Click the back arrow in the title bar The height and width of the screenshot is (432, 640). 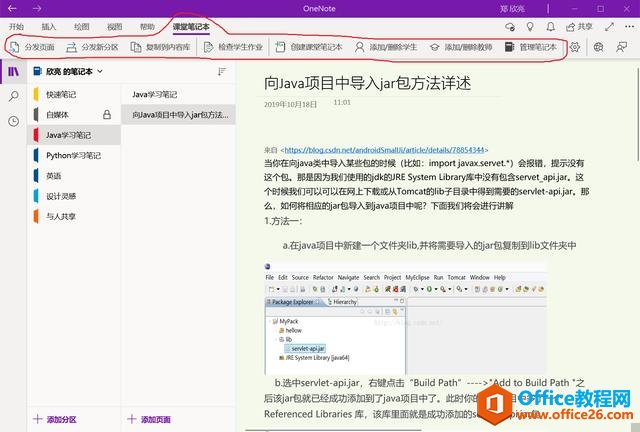(12, 8)
